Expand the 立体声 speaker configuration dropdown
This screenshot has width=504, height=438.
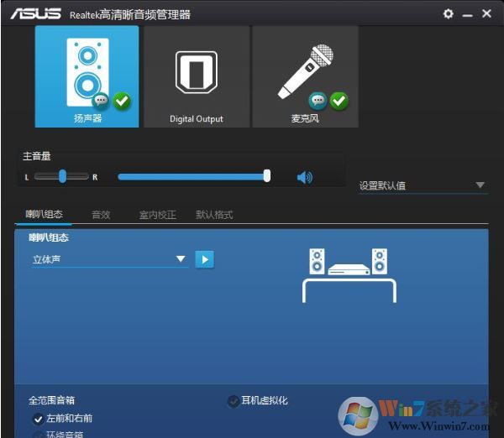(x=110, y=259)
